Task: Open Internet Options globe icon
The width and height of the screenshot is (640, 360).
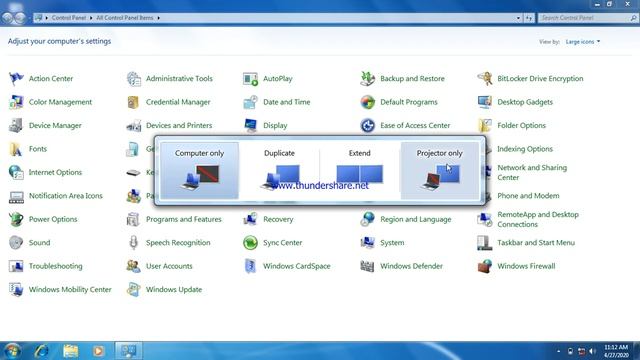Action: 16,172
